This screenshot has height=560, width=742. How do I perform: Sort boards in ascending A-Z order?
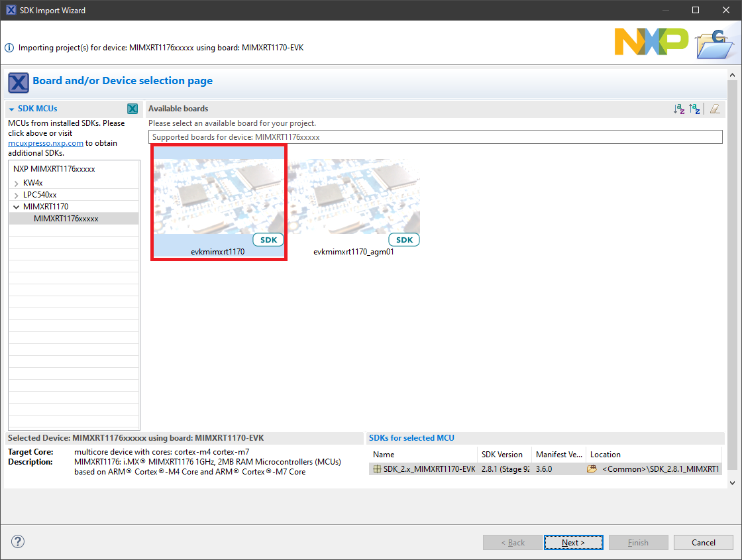pyautogui.click(x=679, y=109)
